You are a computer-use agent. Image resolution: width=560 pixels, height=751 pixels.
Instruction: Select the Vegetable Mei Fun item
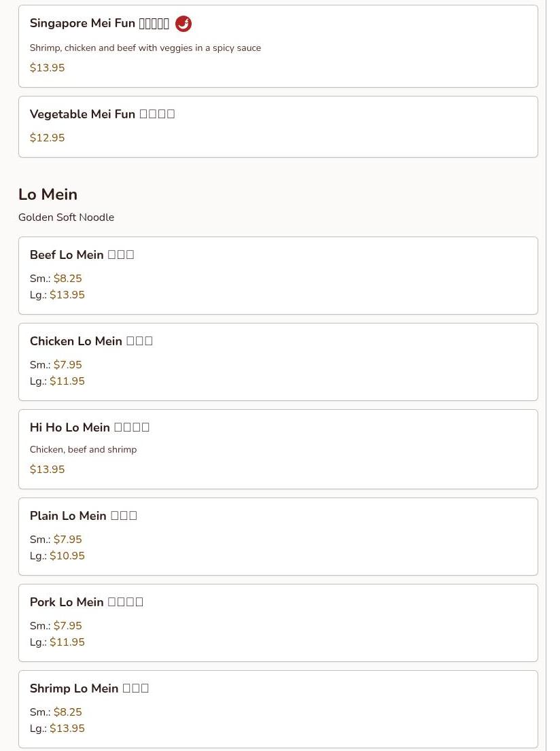(x=82, y=114)
